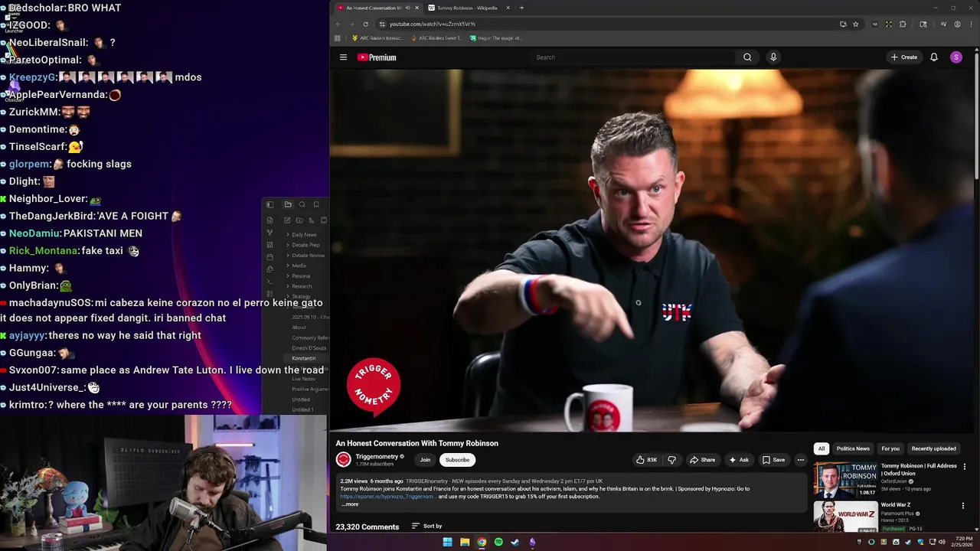Share the video
The image size is (980, 551).
(702, 460)
